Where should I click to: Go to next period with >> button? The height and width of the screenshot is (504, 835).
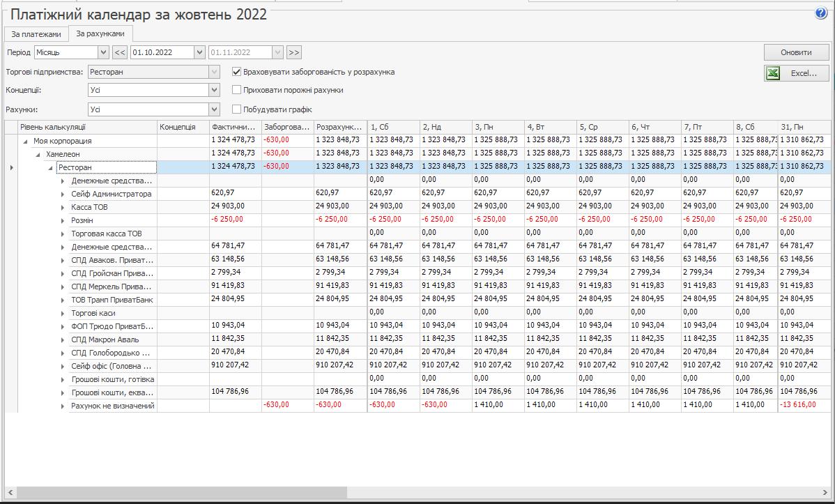pyautogui.click(x=293, y=52)
